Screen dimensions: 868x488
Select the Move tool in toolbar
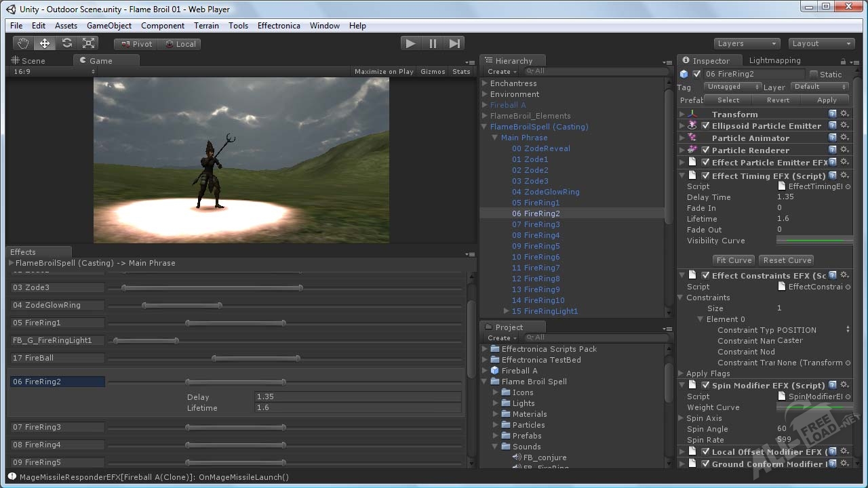45,43
